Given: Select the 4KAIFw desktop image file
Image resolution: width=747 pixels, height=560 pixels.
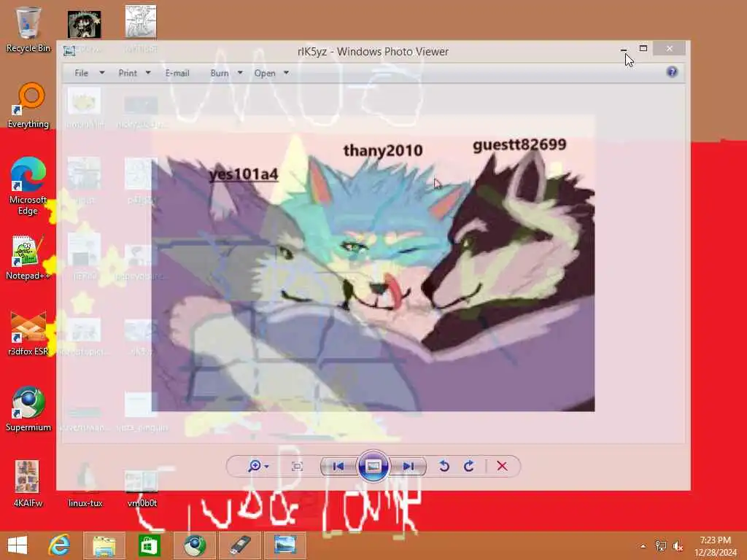Looking at the screenshot, I should [x=28, y=484].
